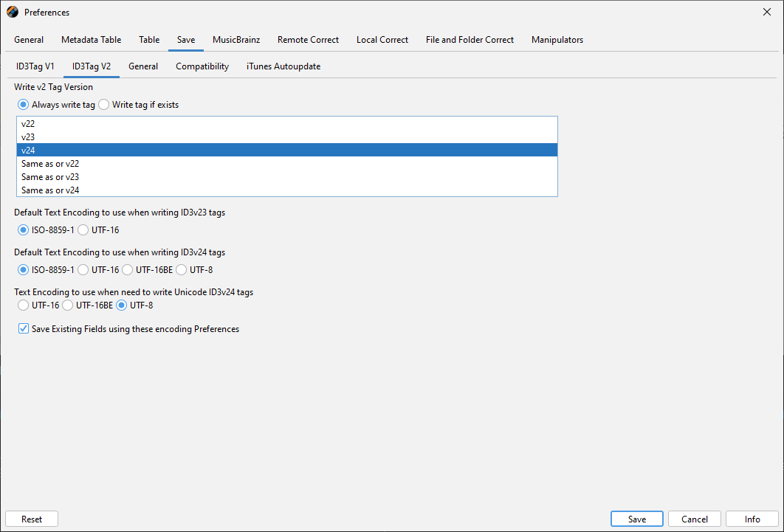The image size is (784, 532).
Task: Enable UTF-16 encoding for ID3v23 tags
Action: [x=83, y=229]
